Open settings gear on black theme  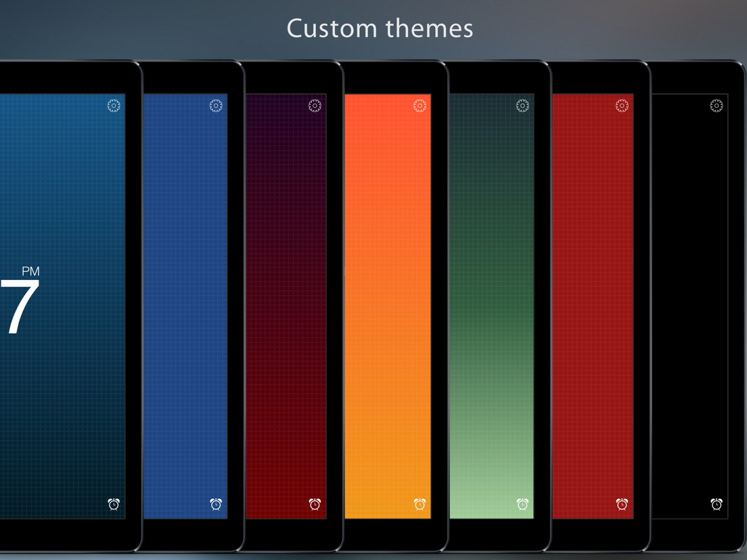point(717,106)
